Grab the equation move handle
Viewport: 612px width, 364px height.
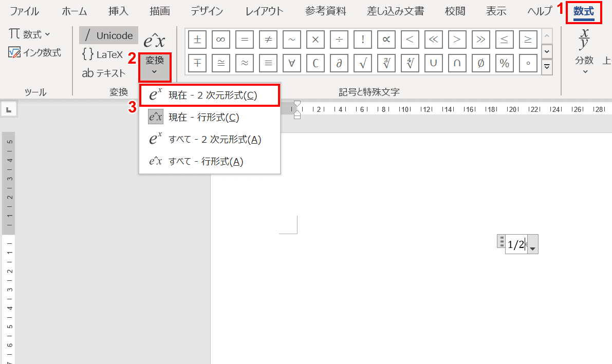coord(501,241)
